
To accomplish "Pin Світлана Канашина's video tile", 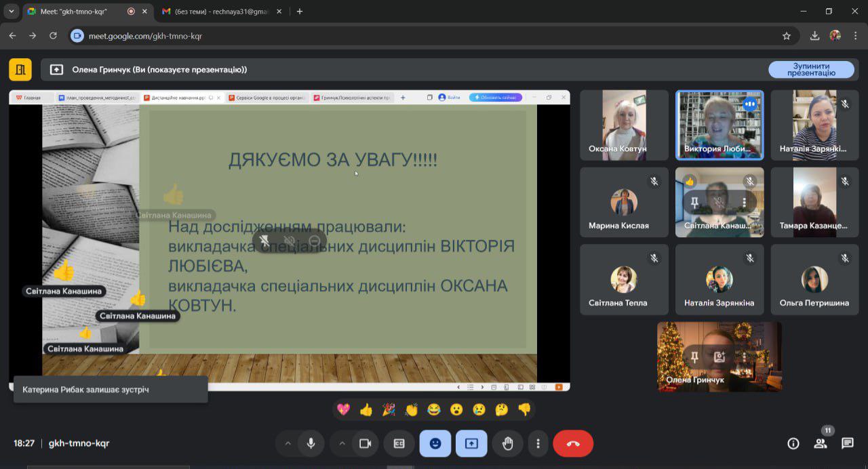I will tap(694, 203).
